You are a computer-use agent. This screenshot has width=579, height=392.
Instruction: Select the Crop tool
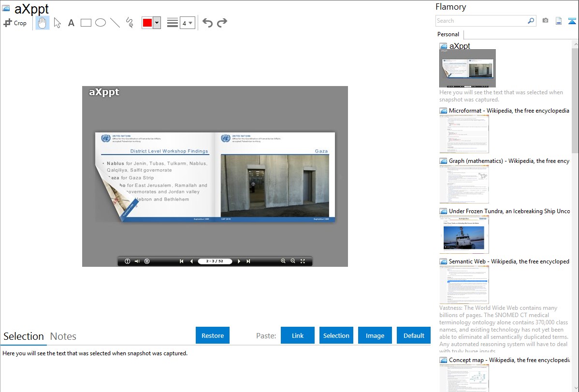coord(15,23)
